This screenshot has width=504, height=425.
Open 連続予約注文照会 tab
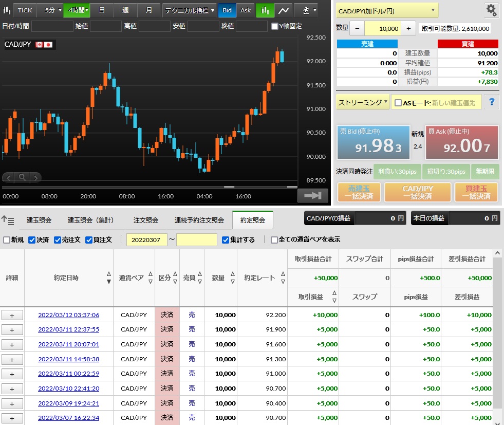point(199,220)
